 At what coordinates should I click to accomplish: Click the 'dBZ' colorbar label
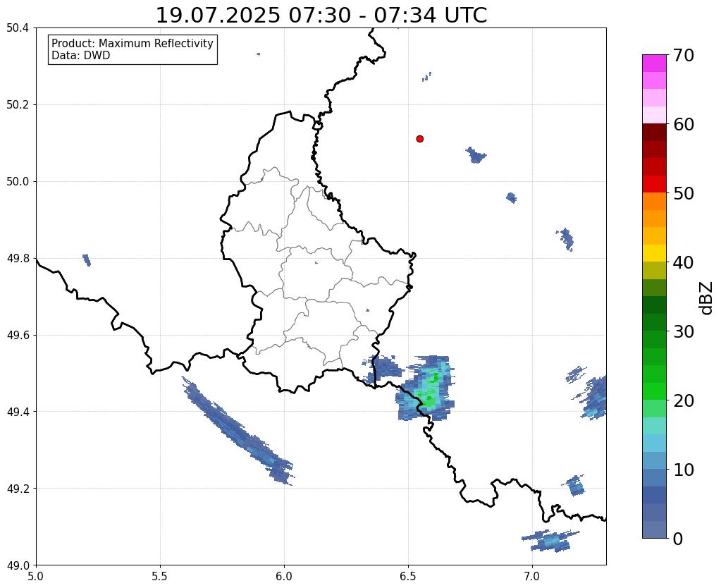(707, 298)
